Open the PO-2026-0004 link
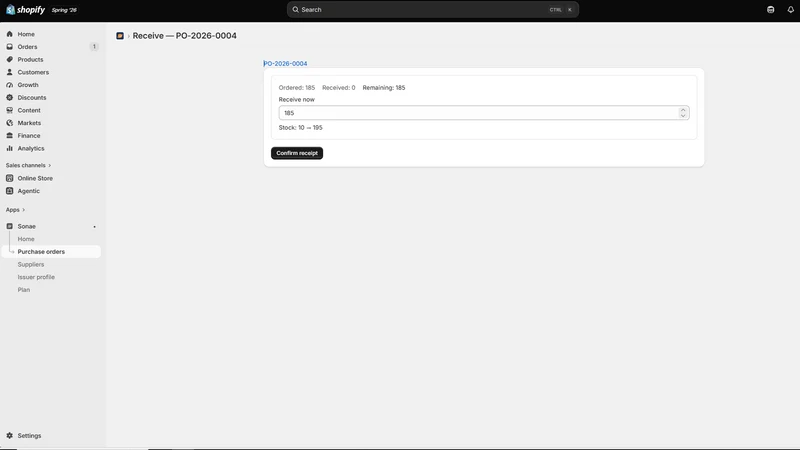This screenshot has height=450, width=800. pos(285,64)
